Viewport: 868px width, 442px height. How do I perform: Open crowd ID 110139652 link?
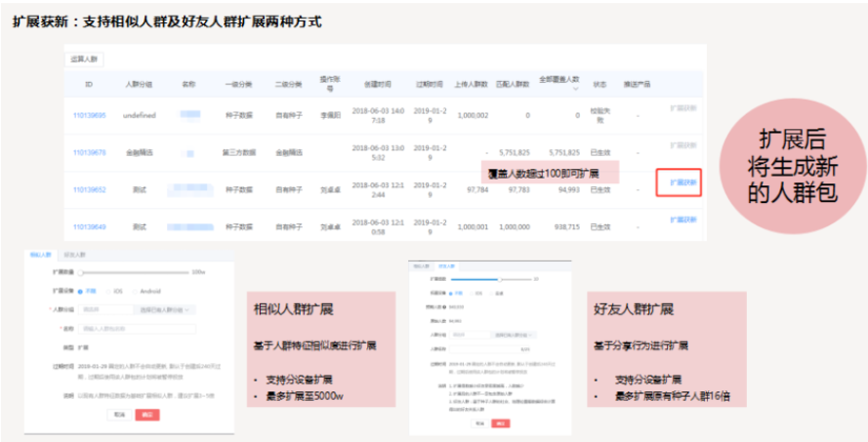90,189
